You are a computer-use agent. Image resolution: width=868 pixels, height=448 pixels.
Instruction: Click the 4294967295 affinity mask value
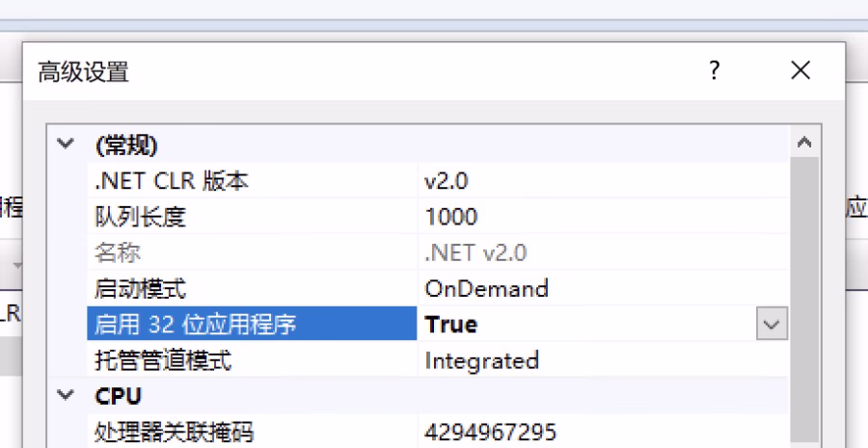click(490, 432)
